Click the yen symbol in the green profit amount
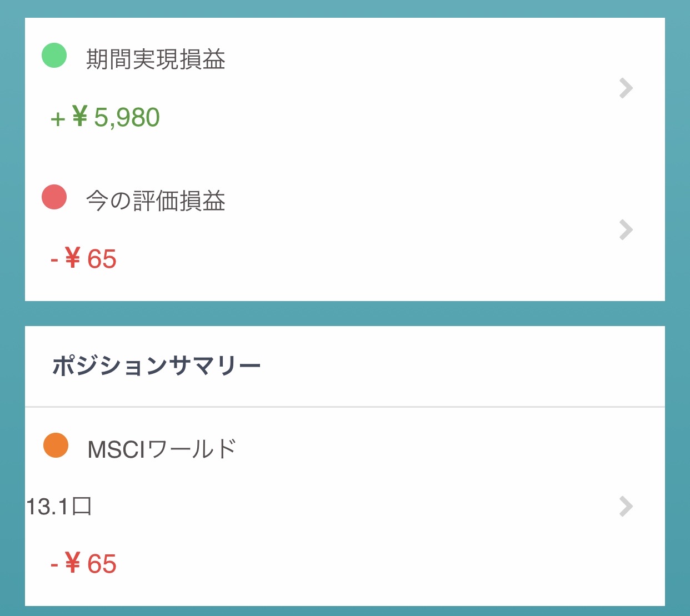This screenshot has height=616, width=690. pos(80,117)
